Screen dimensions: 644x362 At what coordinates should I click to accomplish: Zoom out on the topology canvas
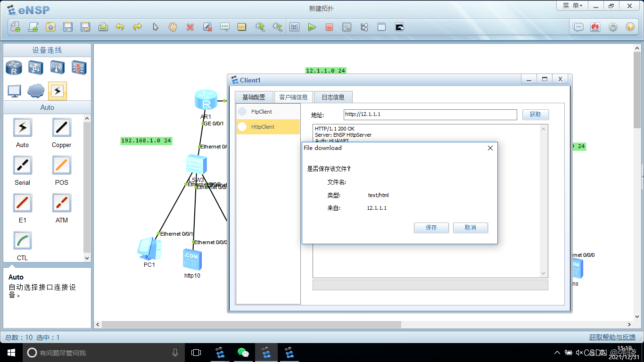click(277, 27)
